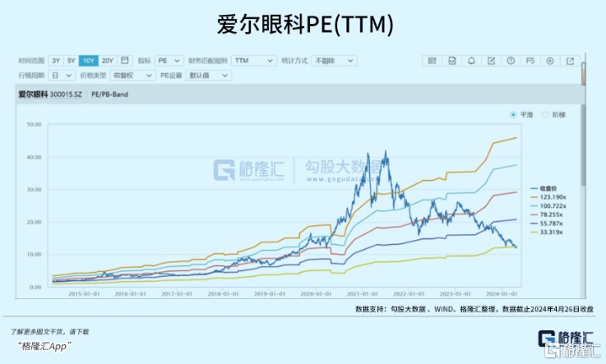
Task: Click the question mark help icon
Action: click(x=511, y=61)
